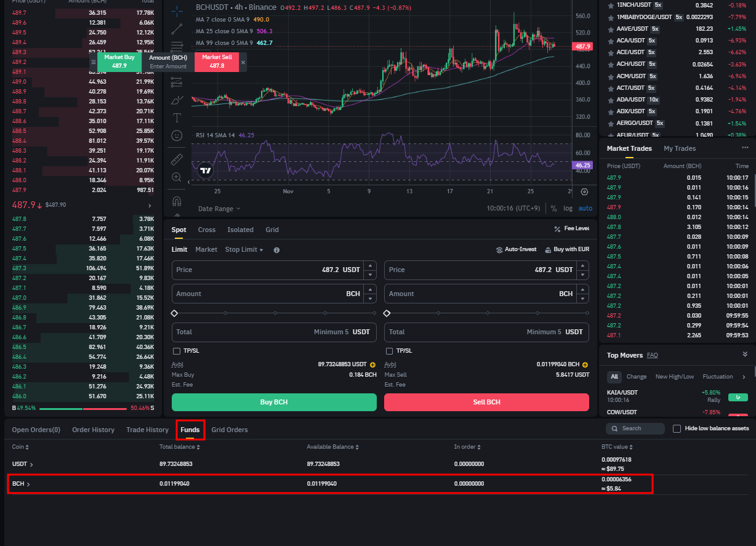Show more Top Movers filters arrow
This screenshot has height=546, width=756.
tap(744, 377)
